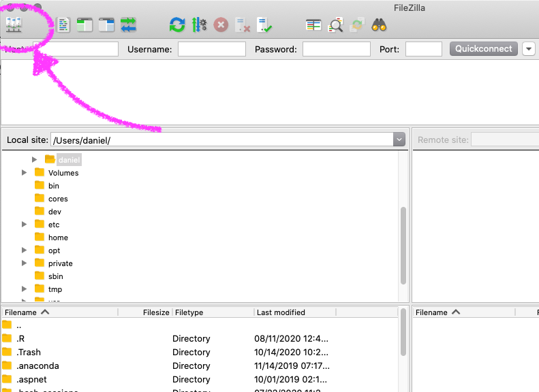The image size is (539, 392).
Task: Select cores folder in tree
Action: [x=58, y=199]
